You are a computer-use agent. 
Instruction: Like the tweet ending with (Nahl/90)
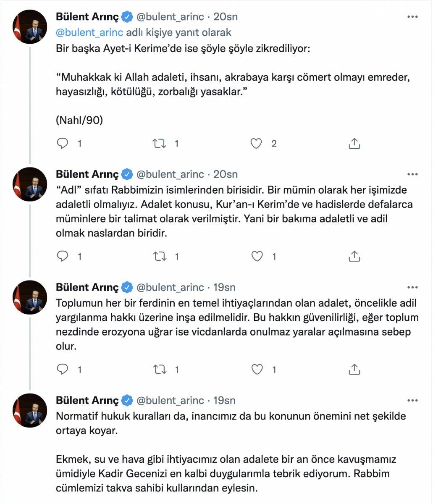click(257, 143)
